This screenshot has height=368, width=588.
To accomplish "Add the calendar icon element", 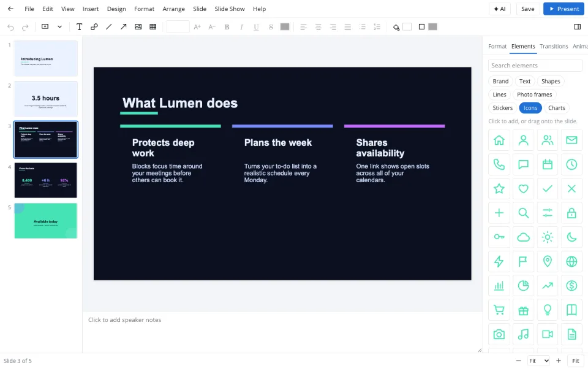I will 548,164.
